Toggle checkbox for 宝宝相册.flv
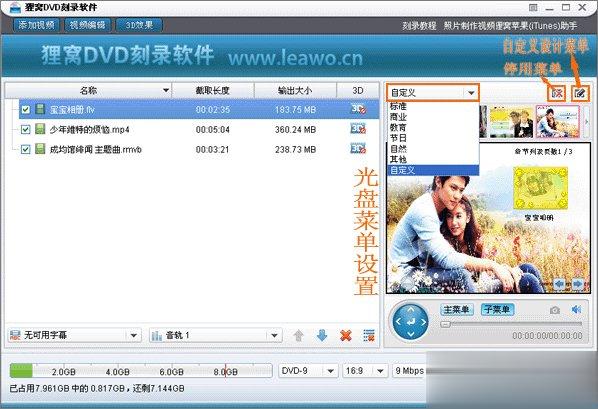This screenshot has width=598, height=409. tap(26, 110)
